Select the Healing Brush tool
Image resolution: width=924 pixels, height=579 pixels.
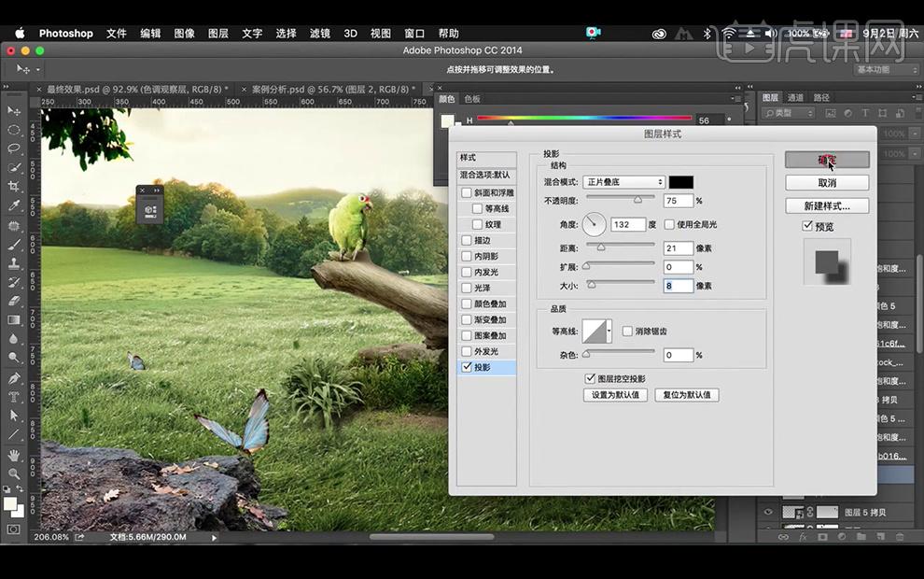tap(14, 226)
